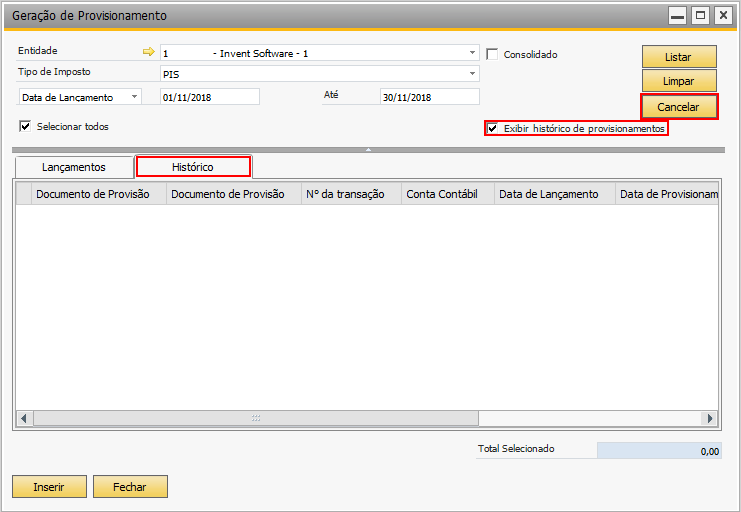Click the yellow link arrow beside Entidade

point(148,52)
